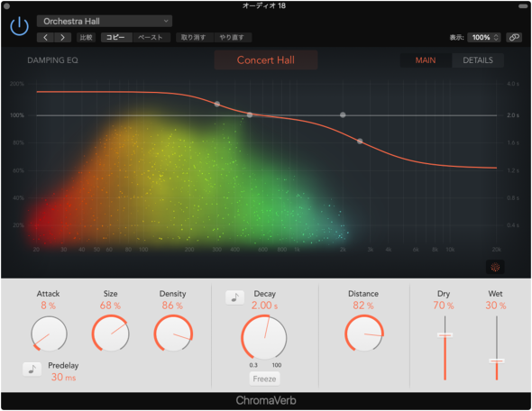Click the 比較 compare button
532x411 pixels.
point(87,37)
